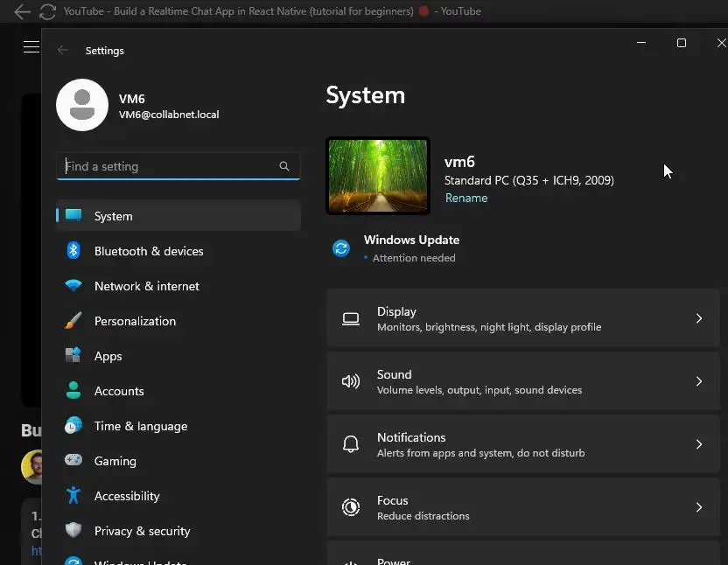The height and width of the screenshot is (565, 728).
Task: Click the System monitor icon in sidebar
Action: point(73,215)
